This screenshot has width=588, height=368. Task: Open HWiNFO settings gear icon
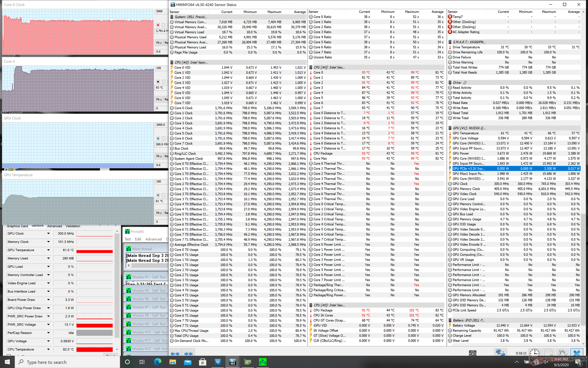click(x=562, y=353)
